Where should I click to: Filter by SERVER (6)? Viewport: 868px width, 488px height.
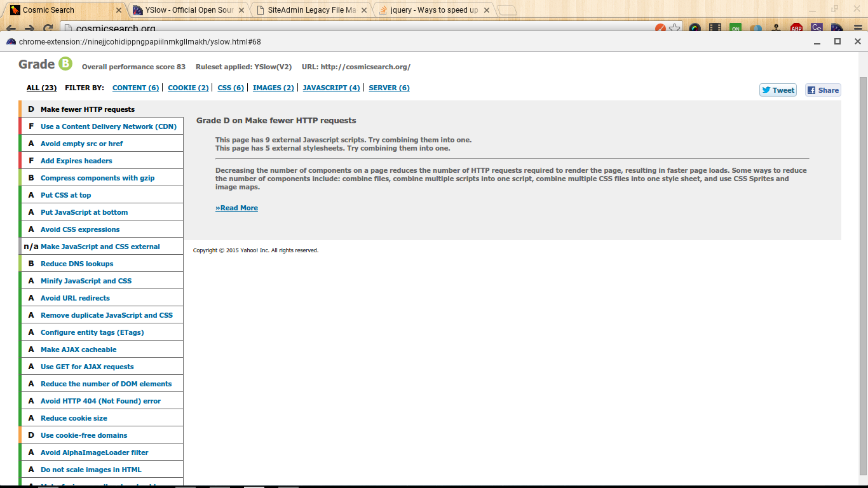(389, 88)
